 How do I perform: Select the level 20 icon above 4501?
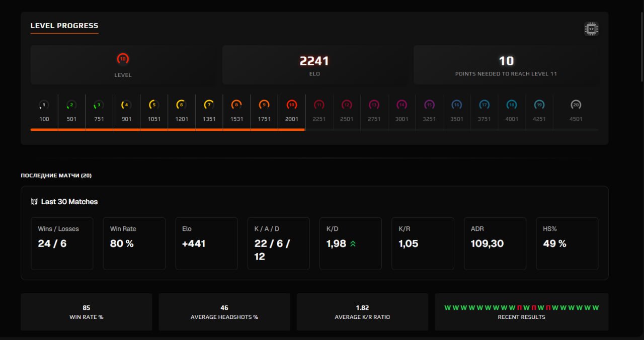tap(576, 105)
